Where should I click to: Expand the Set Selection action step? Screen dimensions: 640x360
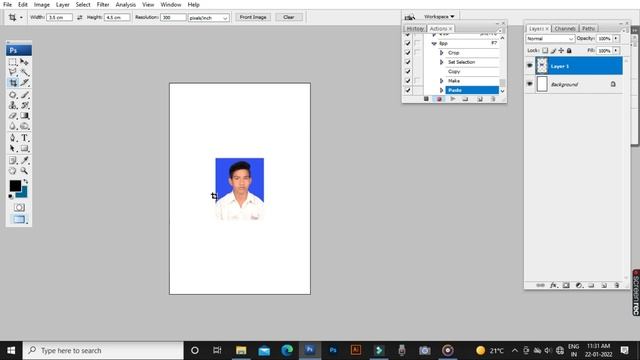[x=441, y=62]
